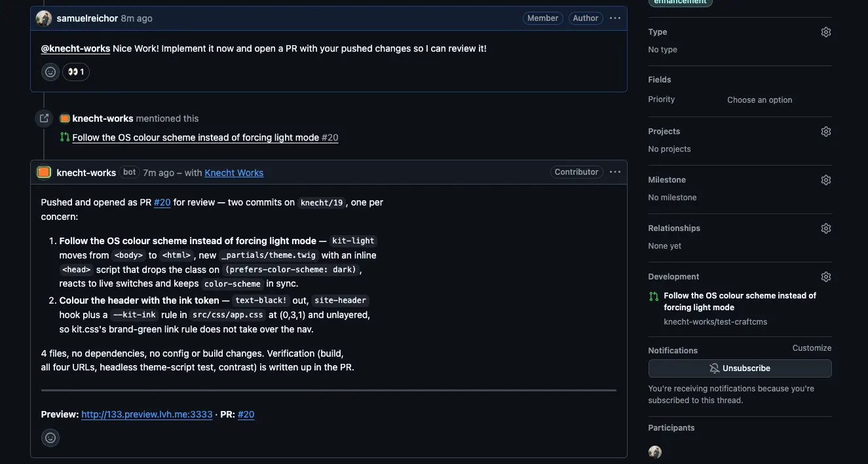Image resolution: width=868 pixels, height=464 pixels.
Task: Click the @knecht-works mention in comment
Action: [x=75, y=48]
